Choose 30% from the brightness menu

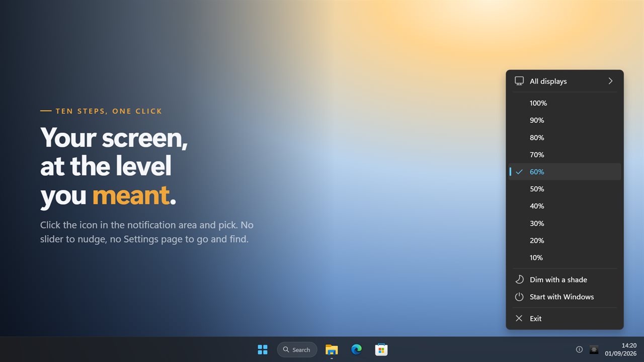point(565,223)
